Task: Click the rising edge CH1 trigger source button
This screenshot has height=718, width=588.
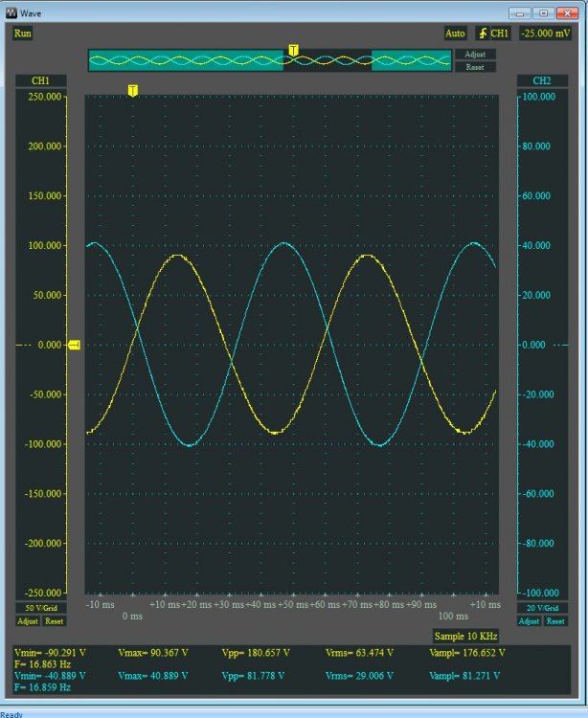Action: tap(493, 33)
